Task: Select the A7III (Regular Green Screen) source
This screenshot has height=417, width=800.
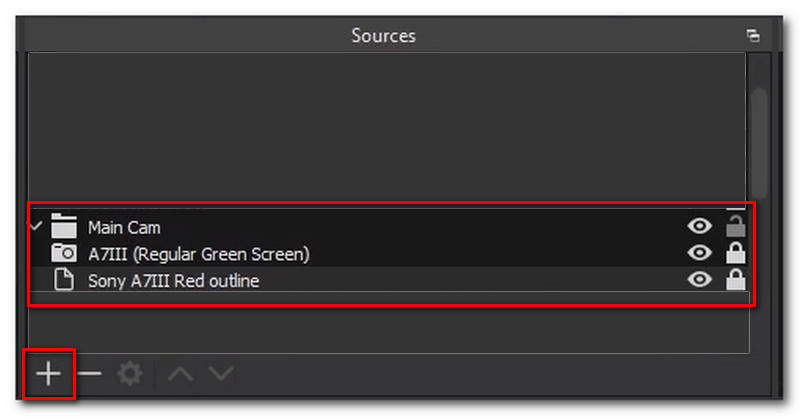Action: (x=198, y=255)
